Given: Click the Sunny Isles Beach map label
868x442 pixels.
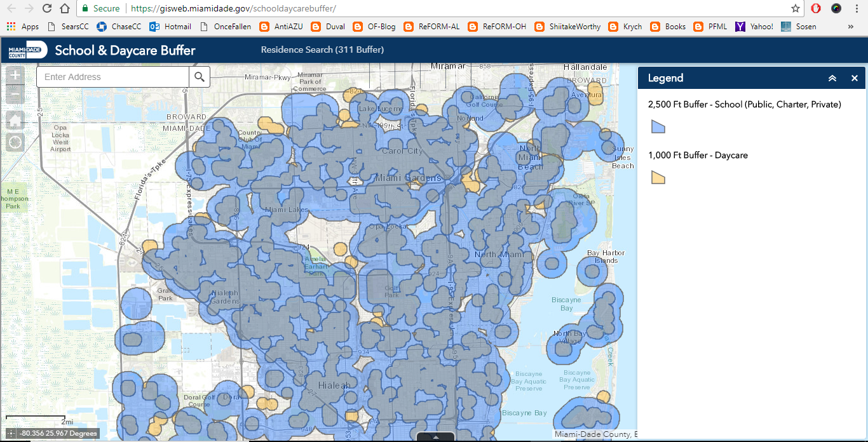Looking at the screenshot, I should pyautogui.click(x=623, y=157).
